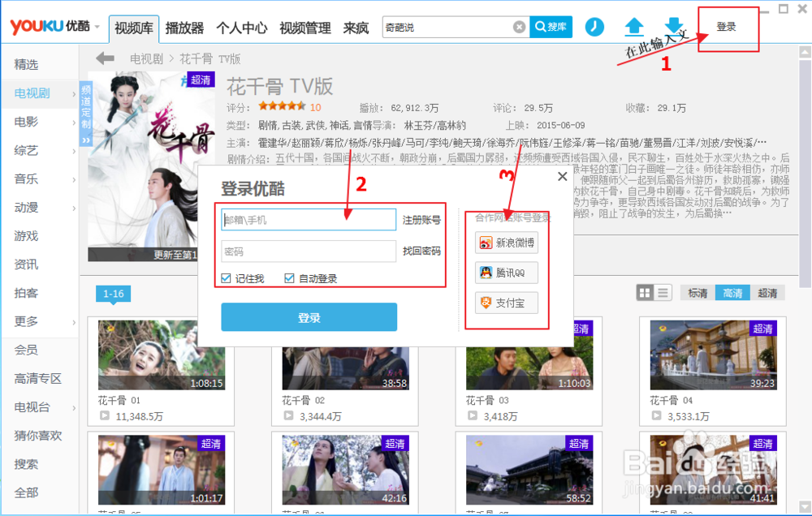Toggle the 记住我 checkbox
The height and width of the screenshot is (516, 812).
pos(226,278)
